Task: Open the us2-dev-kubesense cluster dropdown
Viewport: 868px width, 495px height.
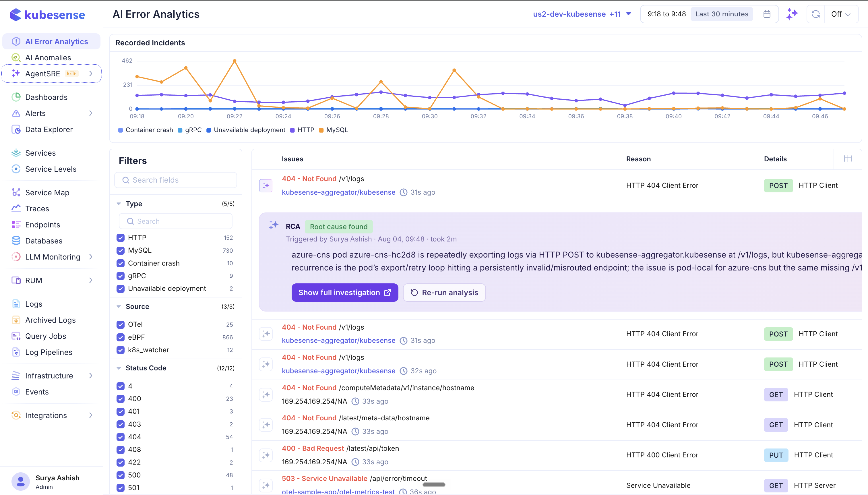Action: tap(582, 14)
